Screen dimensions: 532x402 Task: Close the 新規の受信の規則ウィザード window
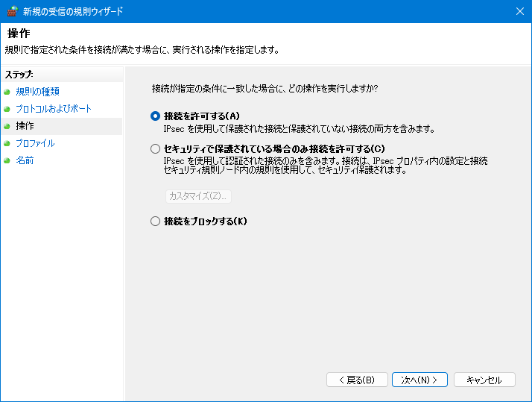520,11
